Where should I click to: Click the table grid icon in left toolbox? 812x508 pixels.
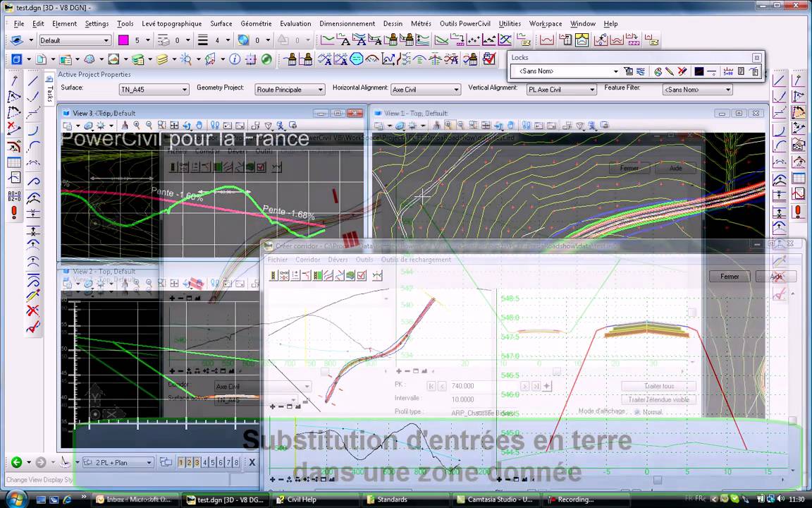click(x=14, y=162)
